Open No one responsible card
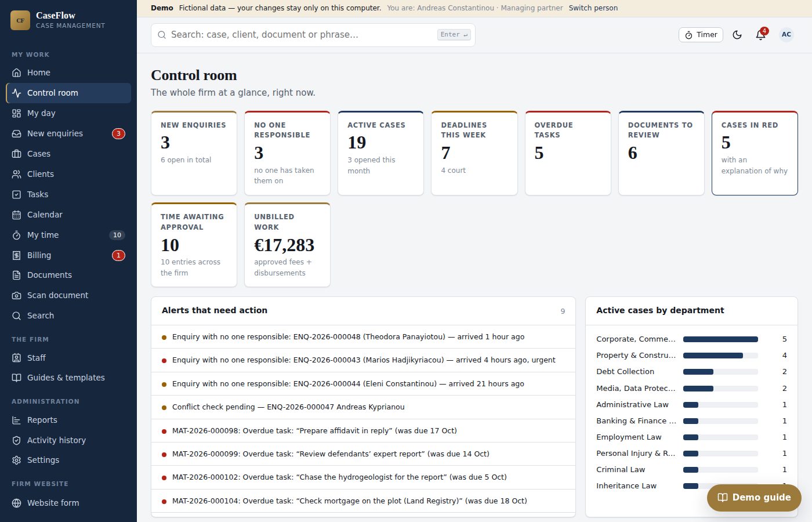This screenshot has width=812, height=522. click(287, 153)
